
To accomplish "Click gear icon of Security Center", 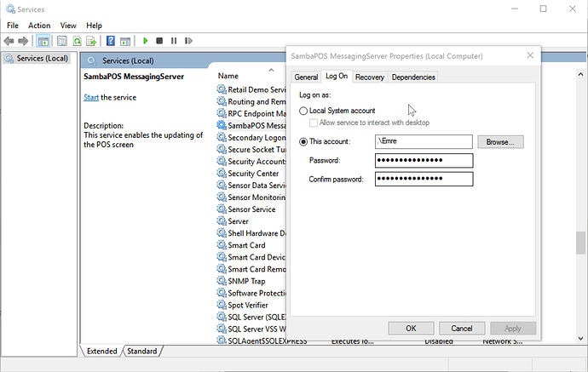I will click(222, 173).
